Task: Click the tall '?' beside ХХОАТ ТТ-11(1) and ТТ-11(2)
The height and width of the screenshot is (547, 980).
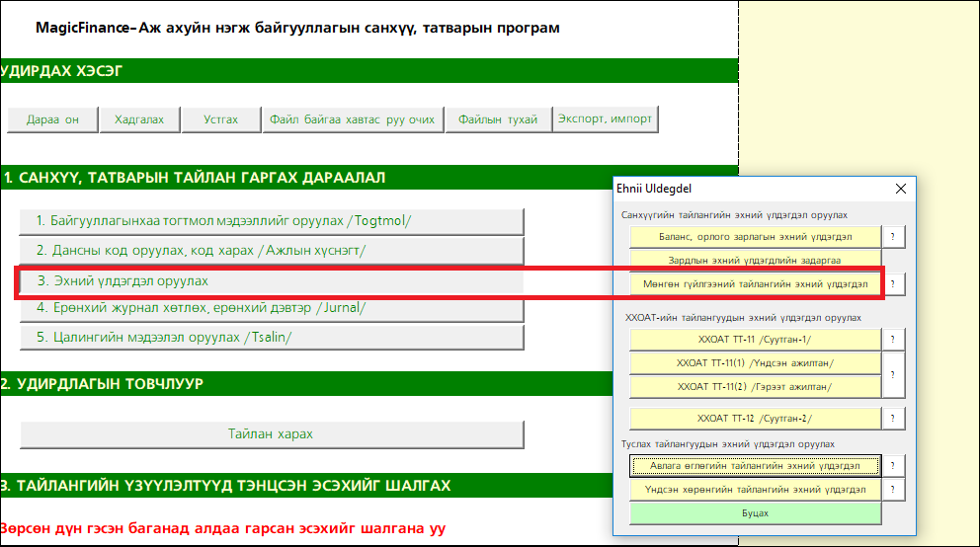Action: (893, 375)
